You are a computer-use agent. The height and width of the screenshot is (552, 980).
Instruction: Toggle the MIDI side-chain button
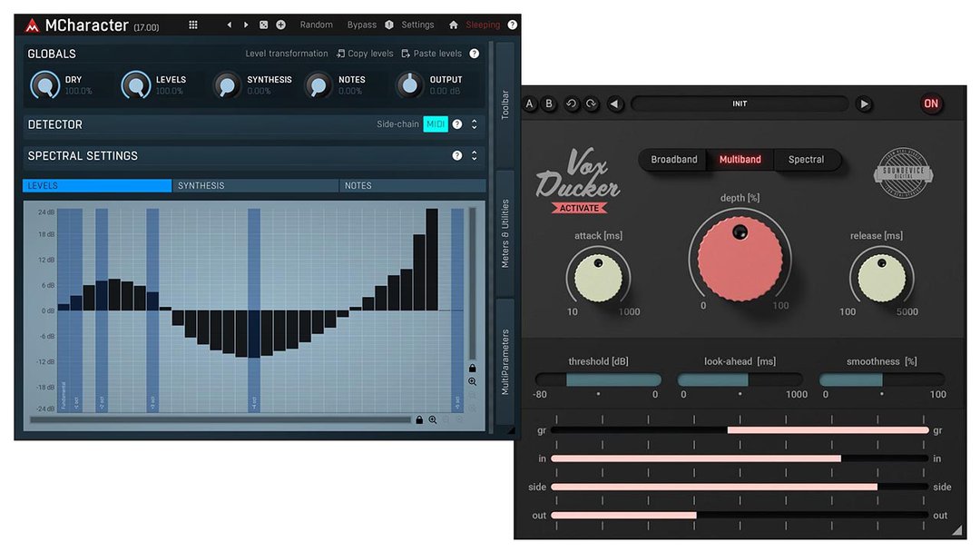pos(436,124)
